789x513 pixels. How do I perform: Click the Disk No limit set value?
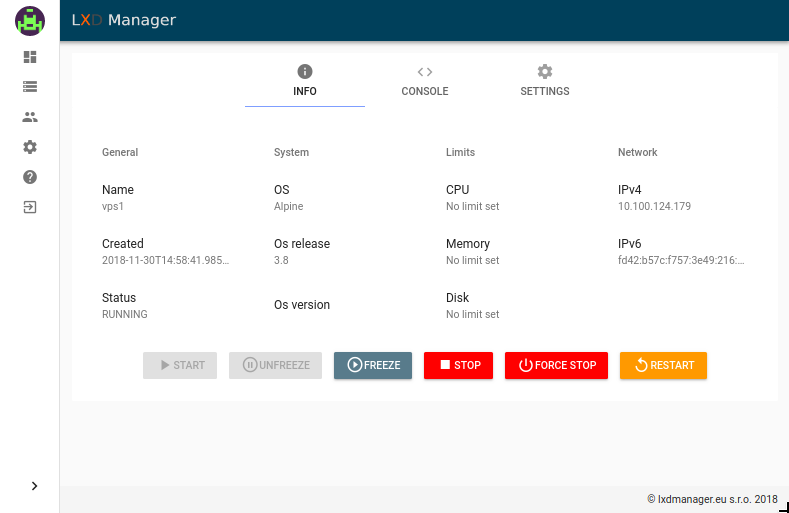pos(472,314)
